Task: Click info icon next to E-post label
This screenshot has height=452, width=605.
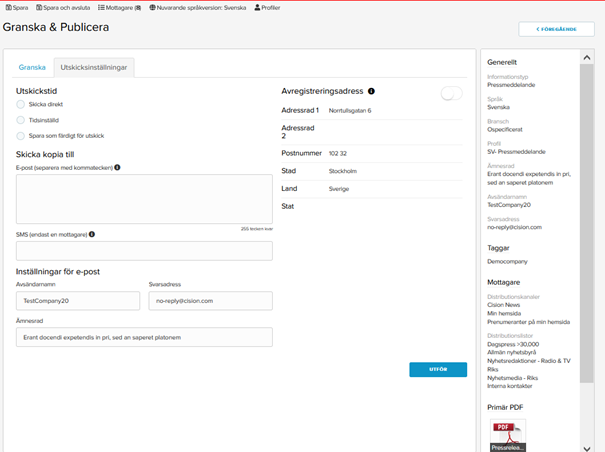Action: coord(117,167)
